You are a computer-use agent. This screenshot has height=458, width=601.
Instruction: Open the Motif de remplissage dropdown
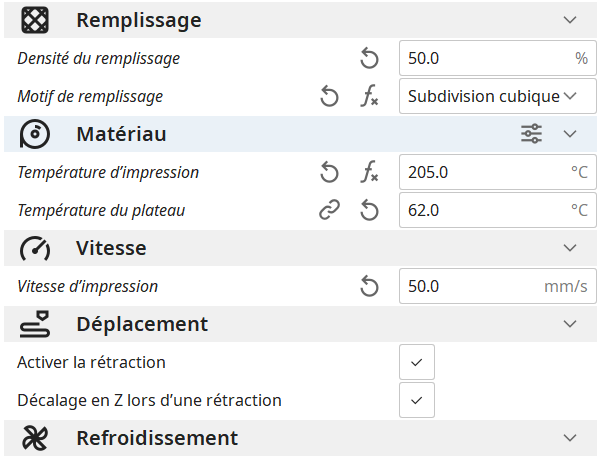coord(493,97)
